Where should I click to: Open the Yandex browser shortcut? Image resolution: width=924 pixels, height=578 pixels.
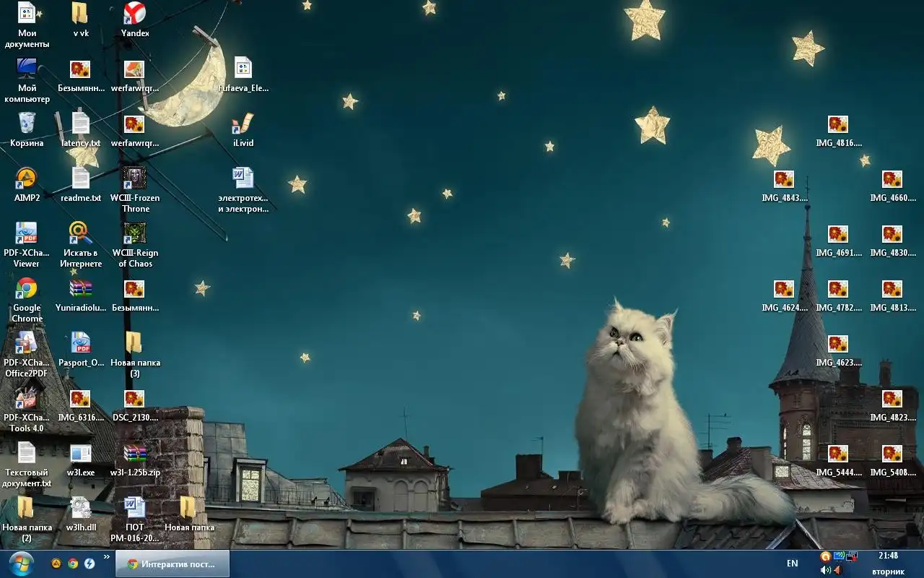(135, 14)
